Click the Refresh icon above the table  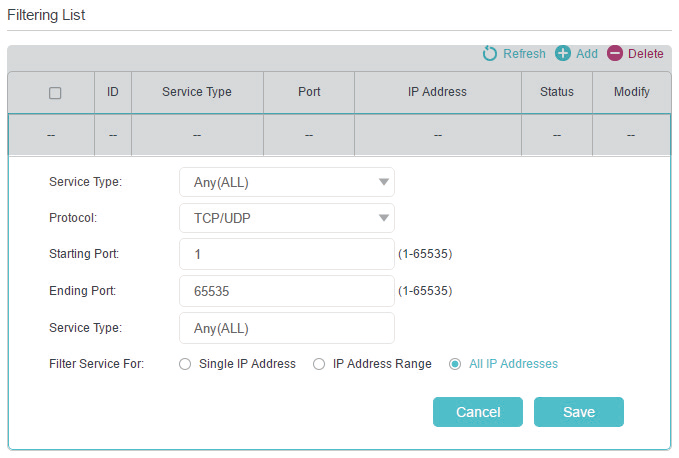[490, 54]
